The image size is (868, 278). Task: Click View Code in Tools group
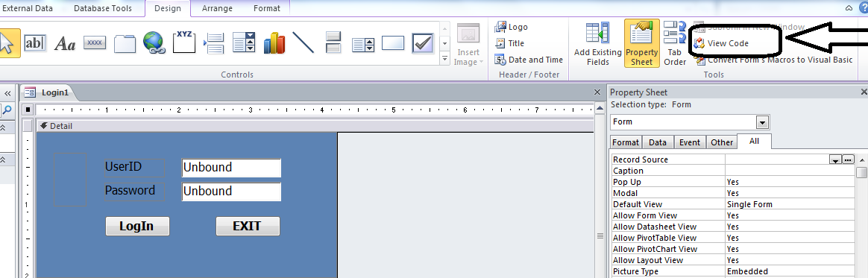coord(721,43)
